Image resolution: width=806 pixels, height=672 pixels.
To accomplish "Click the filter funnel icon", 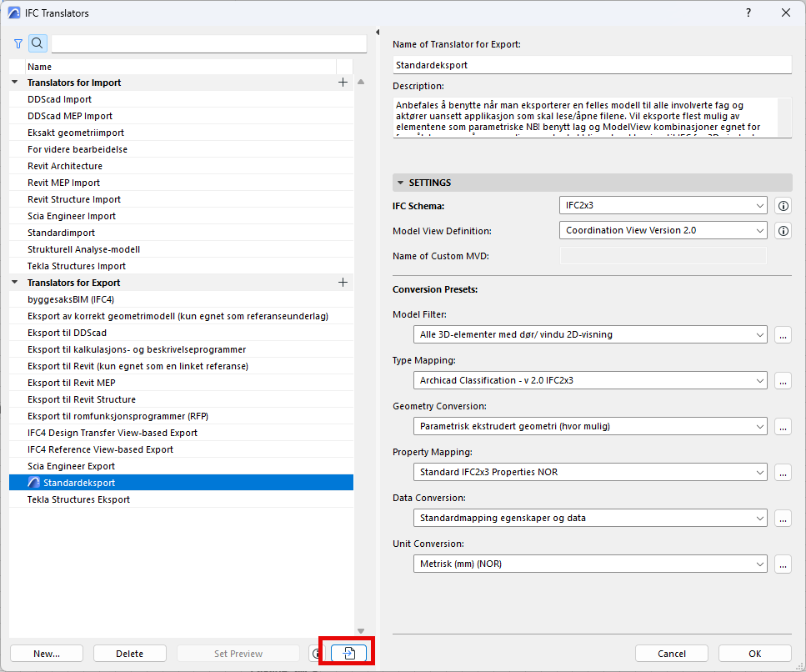I will click(x=18, y=43).
